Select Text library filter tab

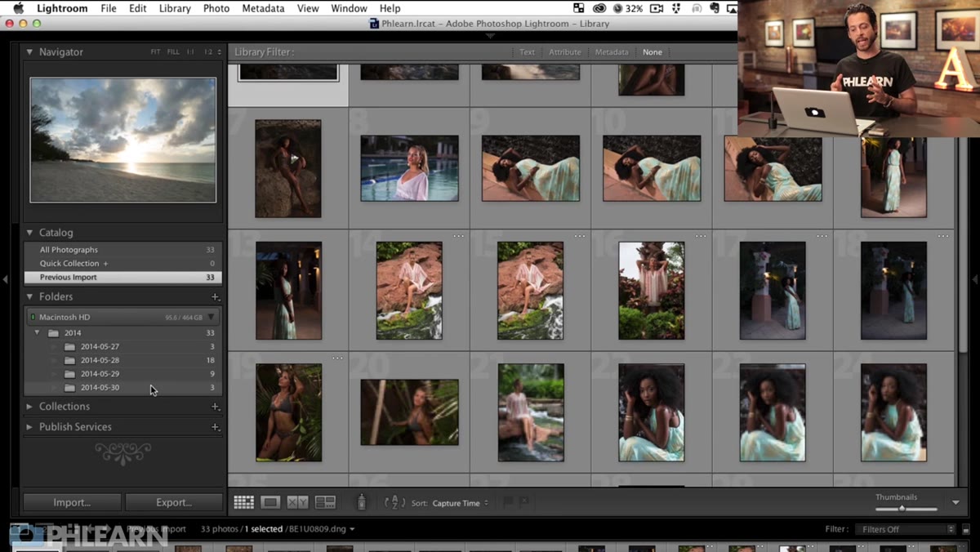click(528, 51)
